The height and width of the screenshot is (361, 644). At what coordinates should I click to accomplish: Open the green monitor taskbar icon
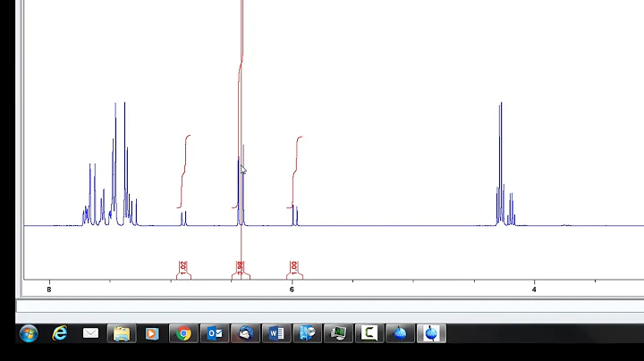[x=338, y=333]
